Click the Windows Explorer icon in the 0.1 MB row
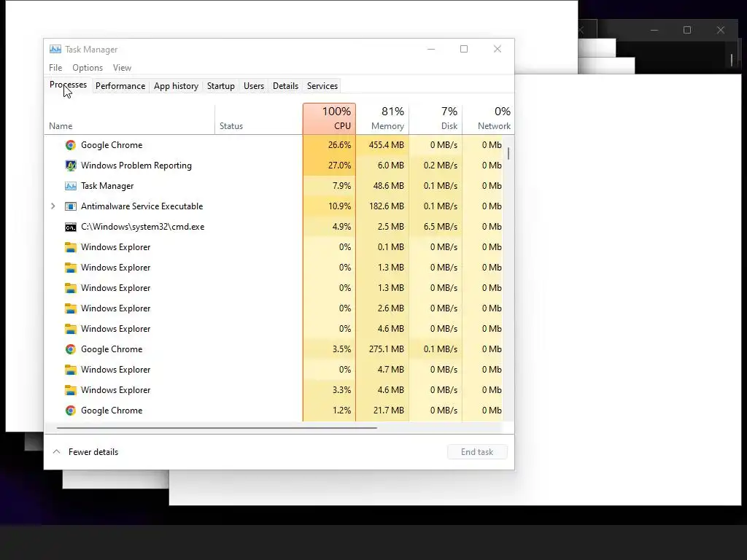This screenshot has width=747, height=560. point(71,247)
